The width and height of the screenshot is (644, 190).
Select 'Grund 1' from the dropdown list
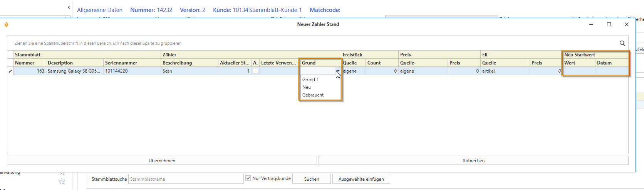310,80
